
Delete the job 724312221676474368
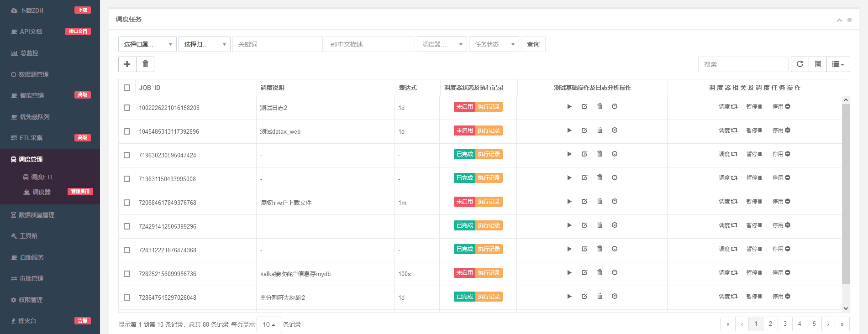click(x=600, y=249)
